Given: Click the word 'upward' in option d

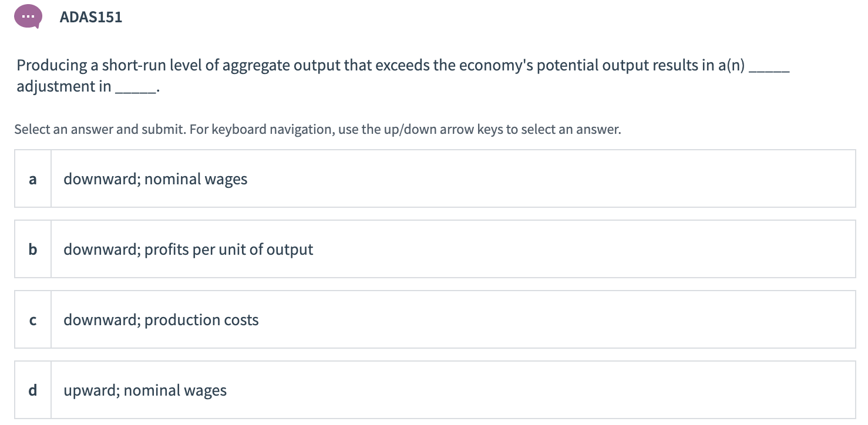Looking at the screenshot, I should coord(91,390).
